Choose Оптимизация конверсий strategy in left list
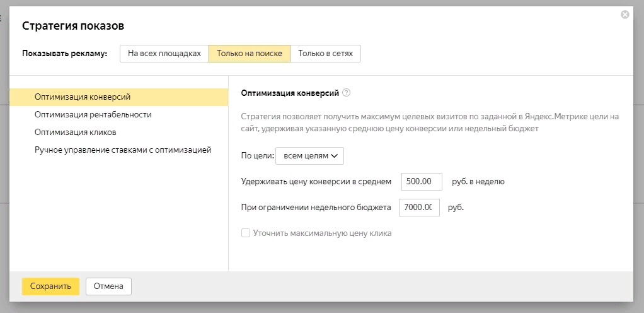Image resolution: width=644 pixels, height=313 pixels. (83, 97)
